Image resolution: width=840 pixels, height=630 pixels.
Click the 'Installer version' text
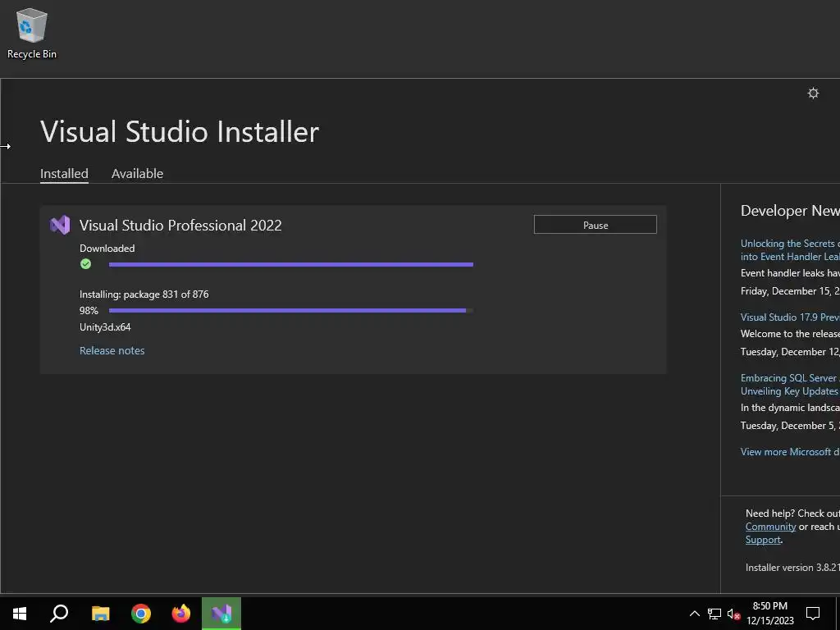click(x=792, y=568)
